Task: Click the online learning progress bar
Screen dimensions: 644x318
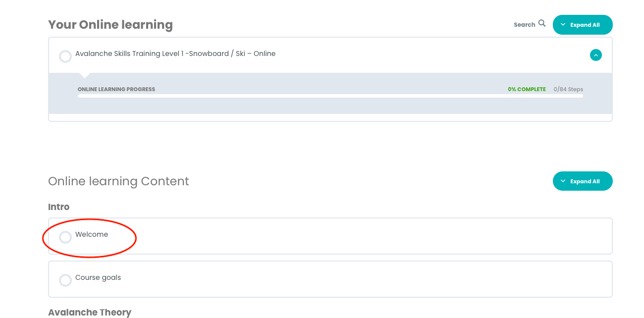Action: click(330, 96)
